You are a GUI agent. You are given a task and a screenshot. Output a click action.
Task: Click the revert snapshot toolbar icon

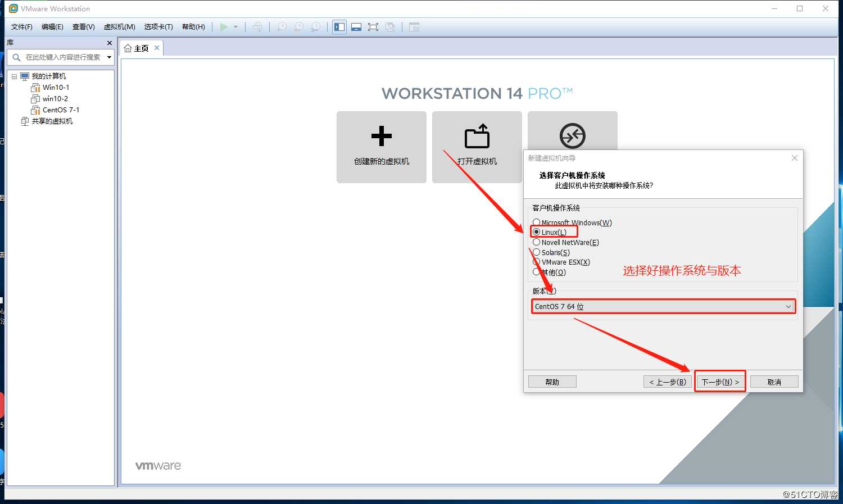tap(299, 27)
